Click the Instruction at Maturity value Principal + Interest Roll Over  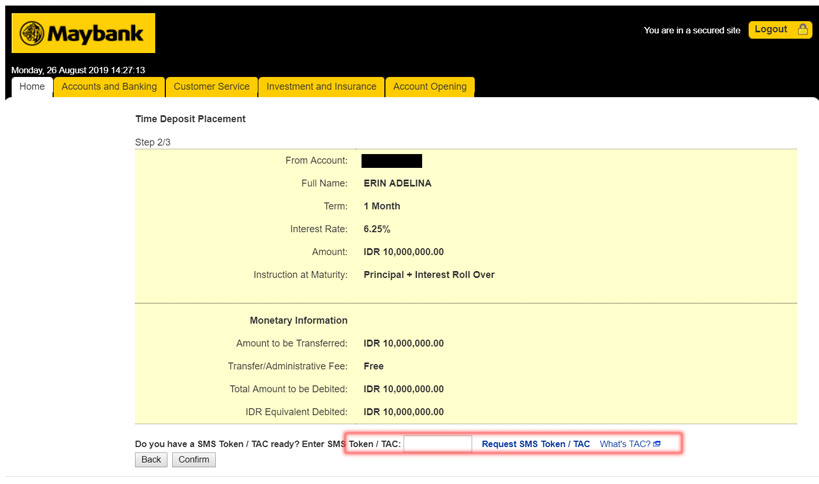click(429, 275)
